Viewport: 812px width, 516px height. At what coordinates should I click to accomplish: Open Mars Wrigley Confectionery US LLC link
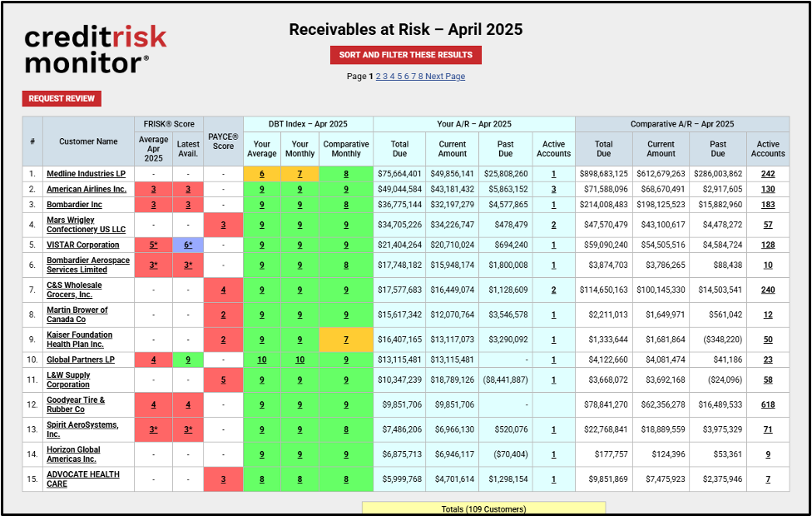(86, 225)
